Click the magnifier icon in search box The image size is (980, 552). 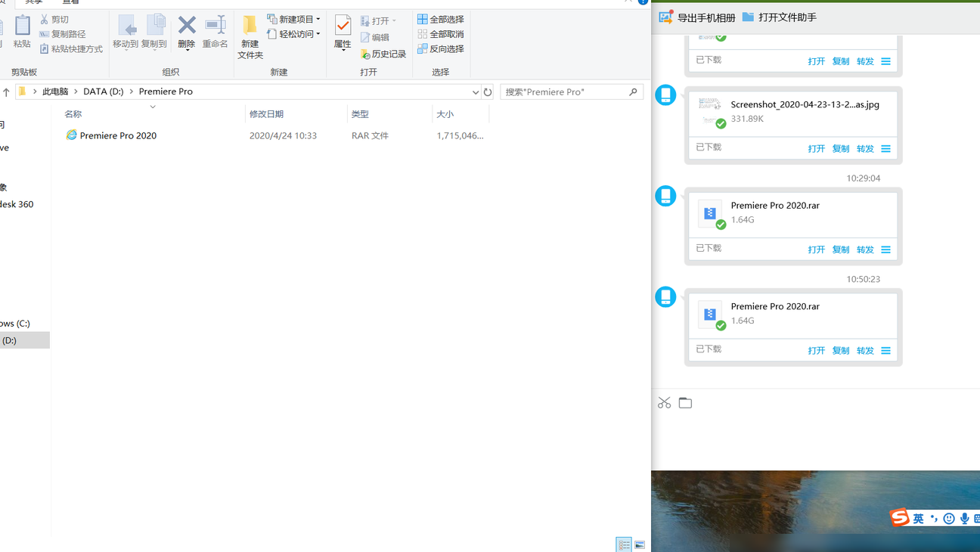pyautogui.click(x=634, y=91)
